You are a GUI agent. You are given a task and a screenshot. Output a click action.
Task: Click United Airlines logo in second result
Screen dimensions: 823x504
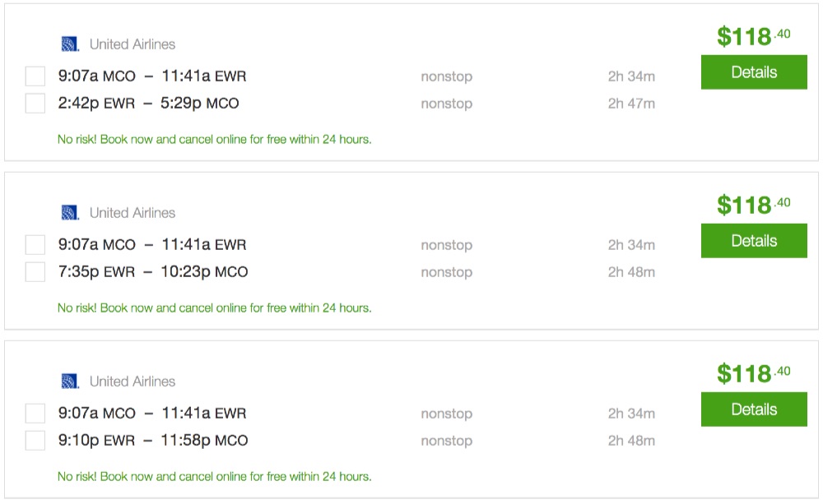70,213
